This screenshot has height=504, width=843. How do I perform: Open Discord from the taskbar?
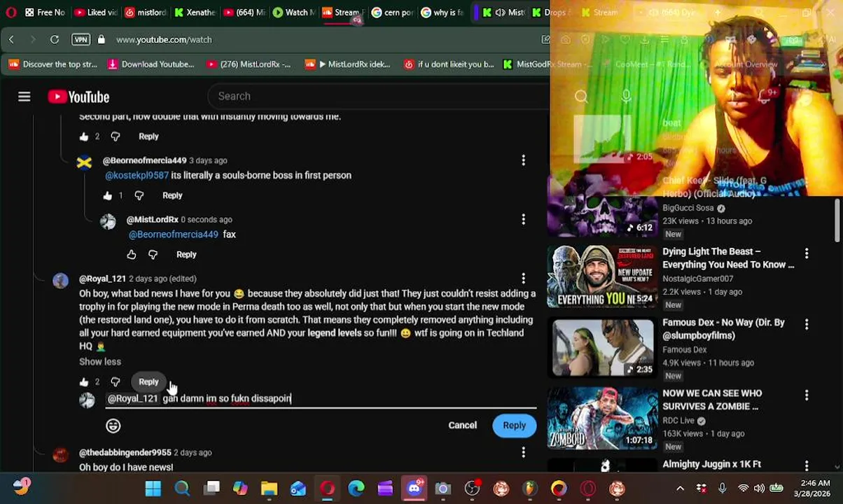[x=414, y=489]
